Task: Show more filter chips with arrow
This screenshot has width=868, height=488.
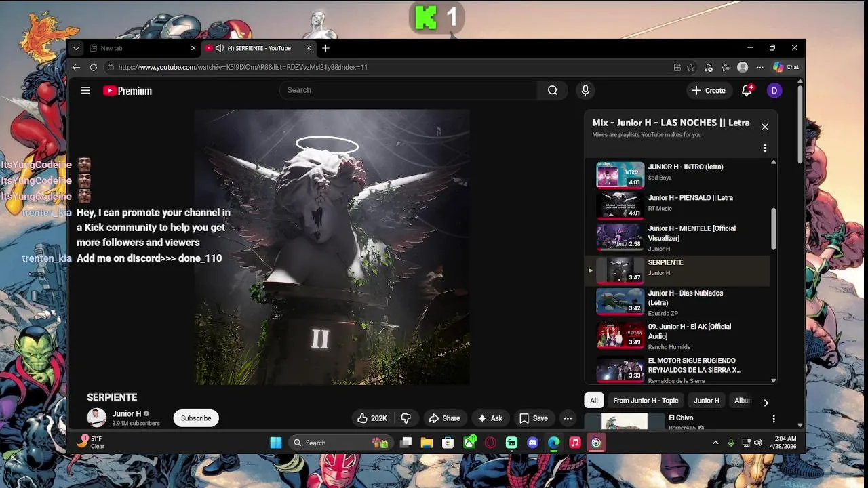Action: (x=766, y=402)
